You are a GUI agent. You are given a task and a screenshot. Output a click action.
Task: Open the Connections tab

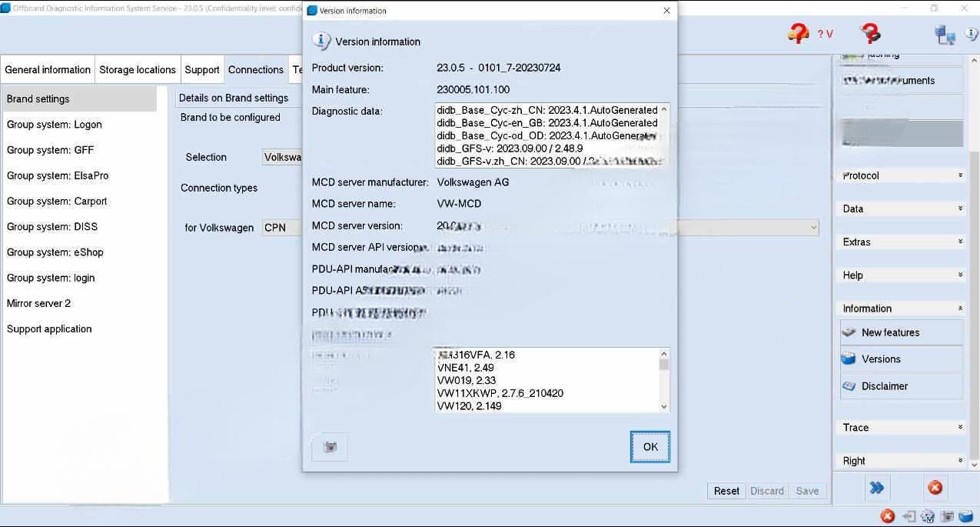[256, 69]
